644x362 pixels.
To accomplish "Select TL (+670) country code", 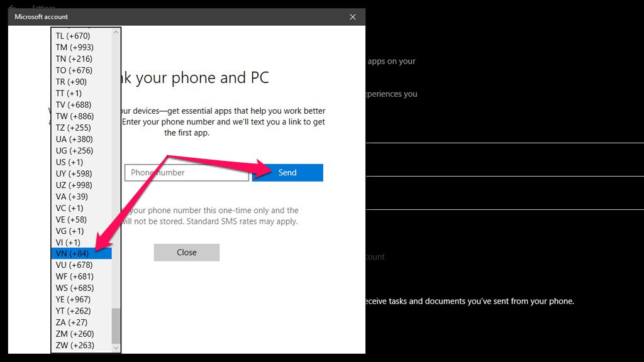I will coord(81,36).
